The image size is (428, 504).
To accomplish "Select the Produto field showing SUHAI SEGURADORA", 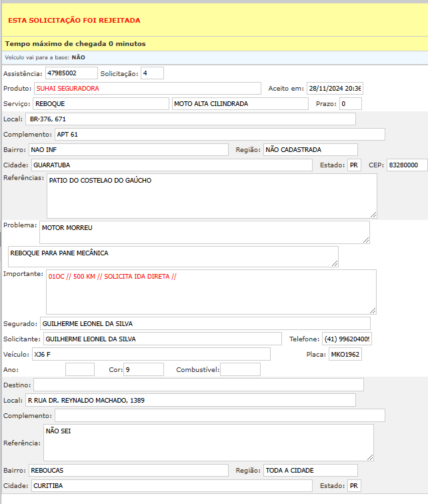I will tap(147, 88).
